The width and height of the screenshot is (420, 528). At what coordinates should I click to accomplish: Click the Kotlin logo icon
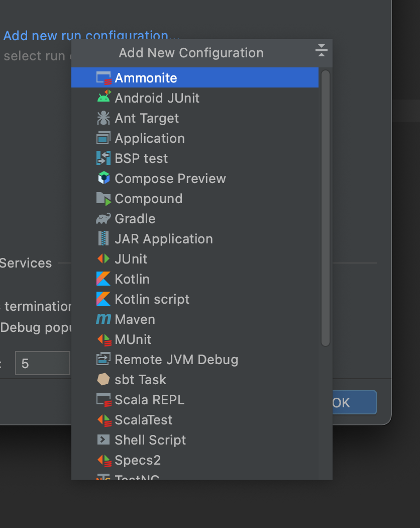click(x=103, y=279)
